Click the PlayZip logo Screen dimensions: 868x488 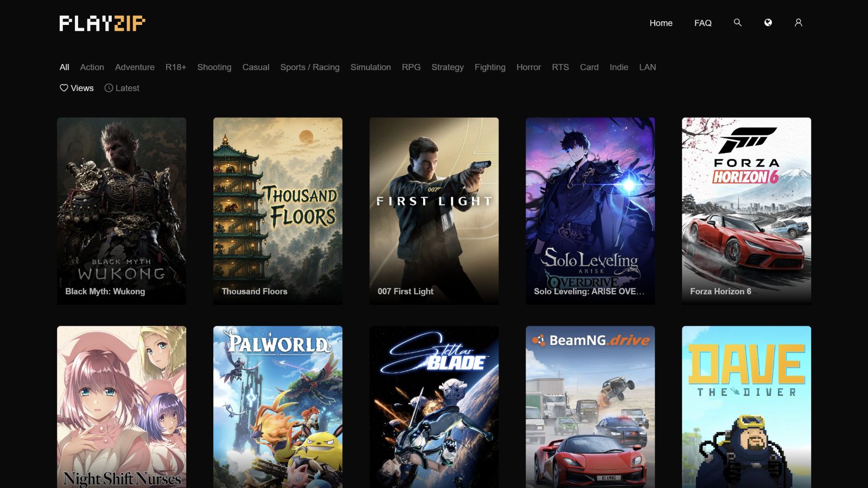click(103, 23)
